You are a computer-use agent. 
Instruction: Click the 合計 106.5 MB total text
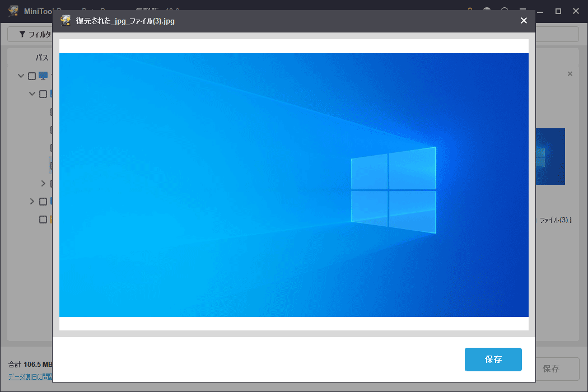[30, 364]
